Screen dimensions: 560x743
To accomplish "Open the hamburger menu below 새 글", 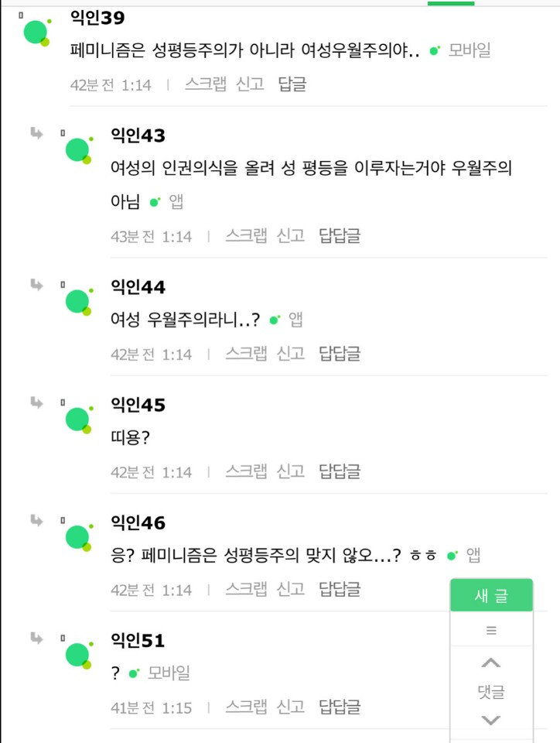I will coord(491,631).
